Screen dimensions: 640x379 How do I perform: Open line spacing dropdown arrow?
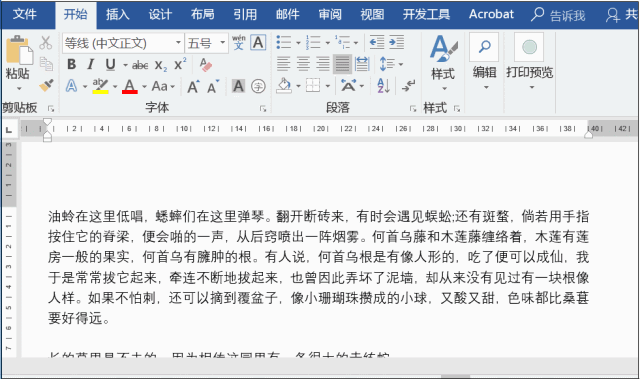(401, 64)
